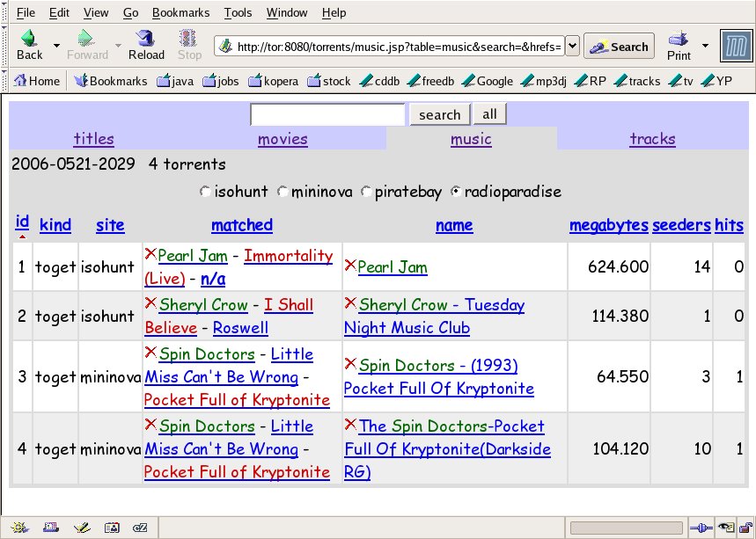
Task: Open the YP bookmark
Action: click(x=717, y=81)
